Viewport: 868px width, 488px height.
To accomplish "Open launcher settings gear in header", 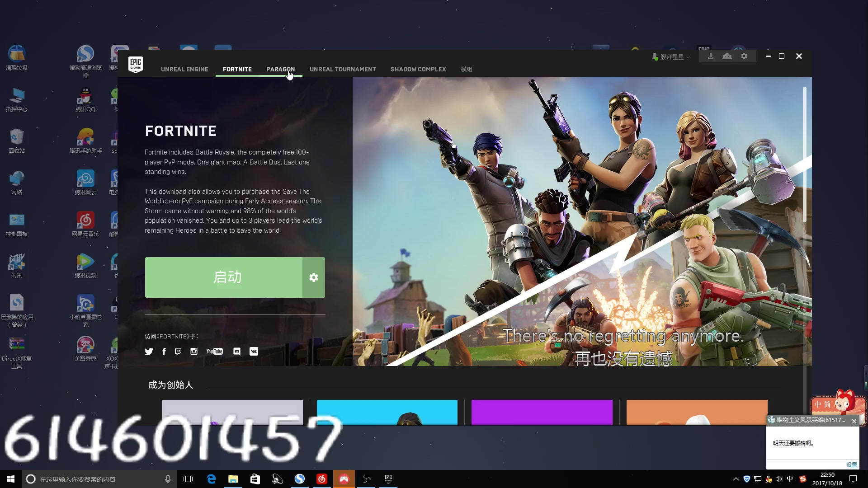I will (744, 56).
